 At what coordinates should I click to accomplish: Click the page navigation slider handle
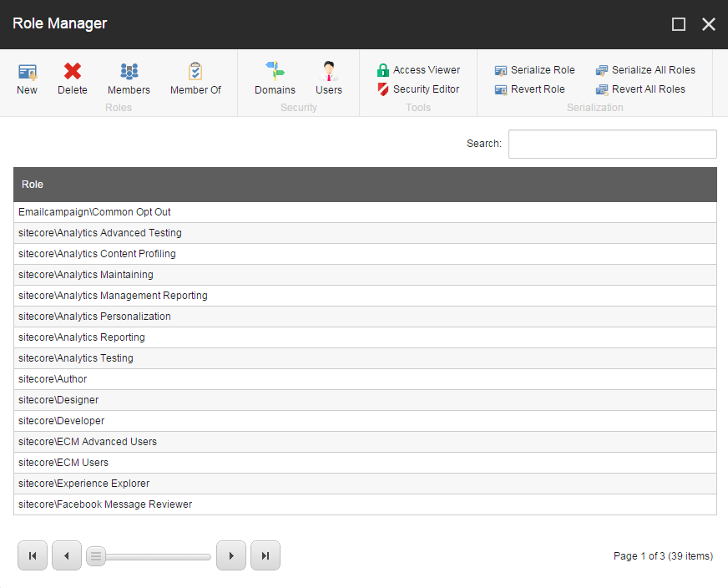pyautogui.click(x=95, y=555)
